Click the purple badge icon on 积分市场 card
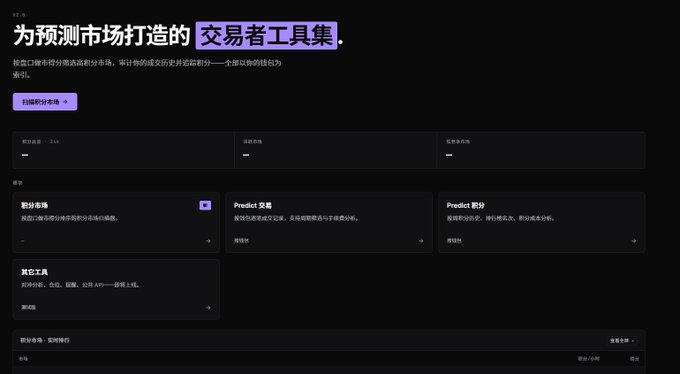 tap(205, 205)
